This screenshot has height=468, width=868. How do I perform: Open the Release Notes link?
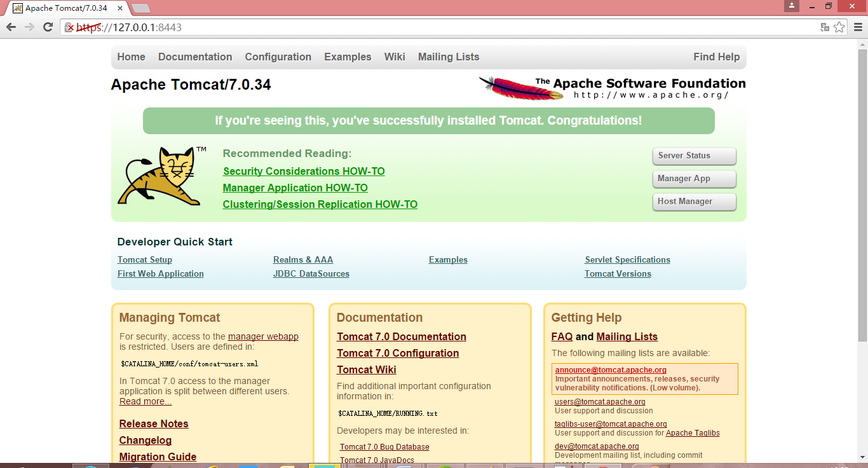point(154,423)
